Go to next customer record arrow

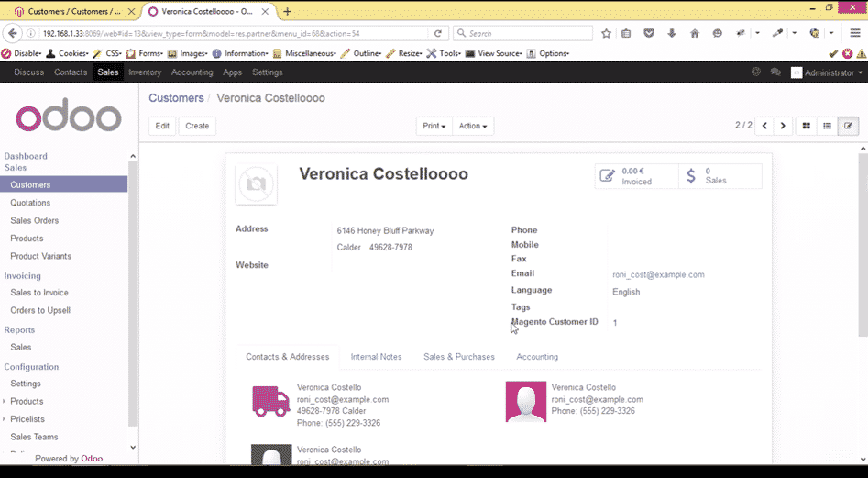(x=783, y=126)
